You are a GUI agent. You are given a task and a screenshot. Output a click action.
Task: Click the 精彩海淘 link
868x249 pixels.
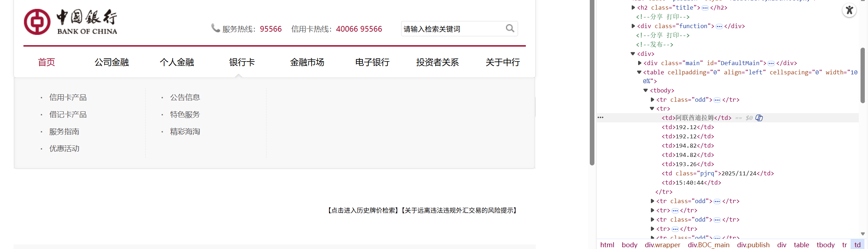pyautogui.click(x=185, y=132)
